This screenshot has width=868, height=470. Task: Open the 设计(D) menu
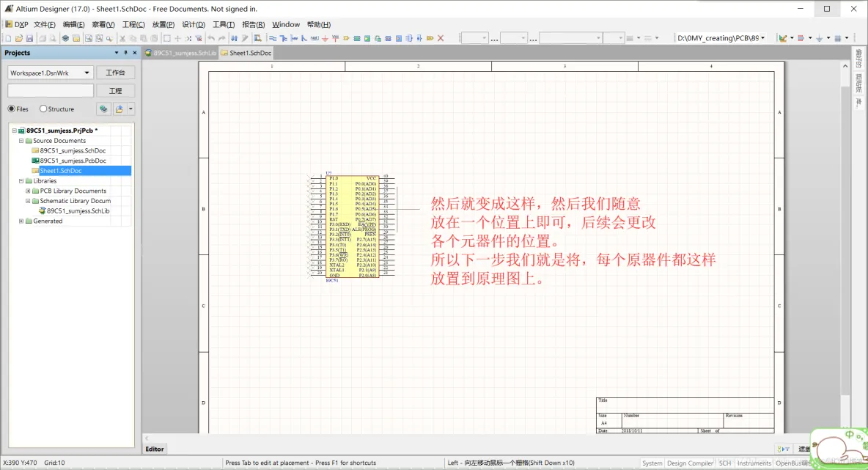[194, 24]
